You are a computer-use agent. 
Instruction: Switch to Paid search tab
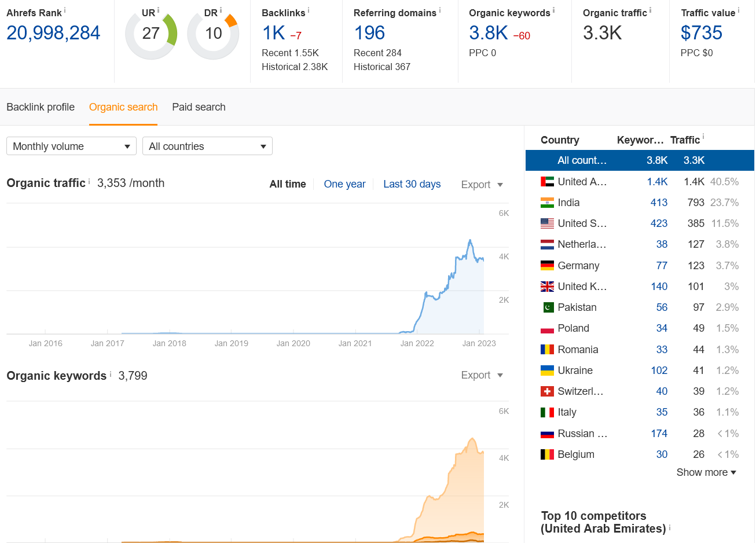point(199,107)
